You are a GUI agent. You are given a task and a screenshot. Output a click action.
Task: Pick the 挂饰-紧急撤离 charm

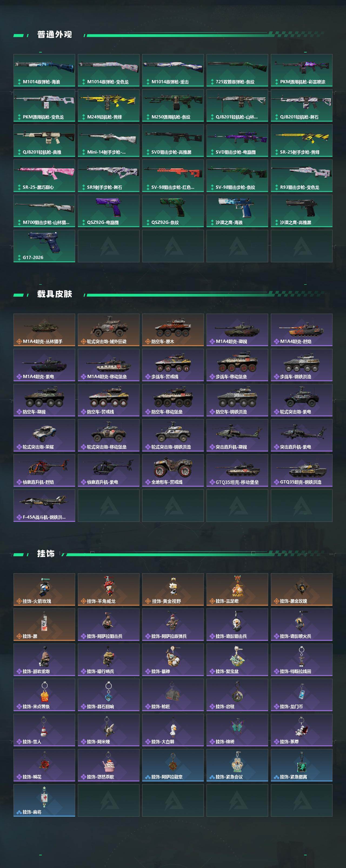tap(301, 765)
